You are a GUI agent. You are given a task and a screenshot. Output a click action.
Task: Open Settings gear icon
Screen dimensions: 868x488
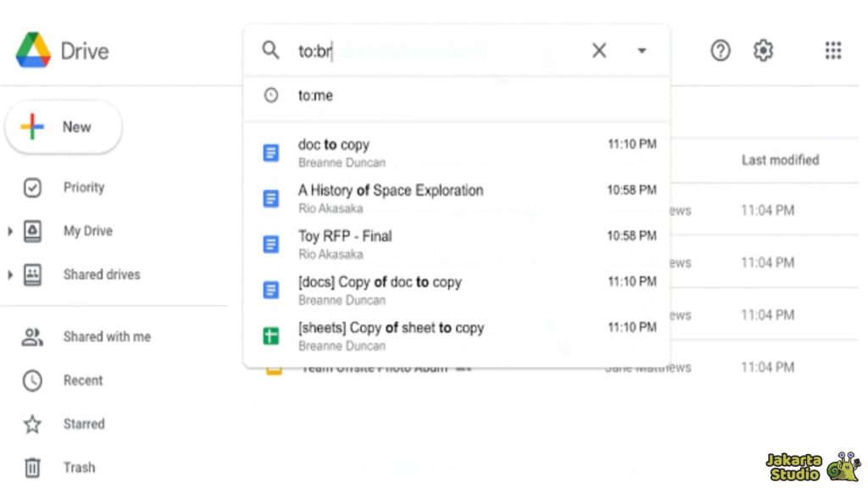click(763, 50)
